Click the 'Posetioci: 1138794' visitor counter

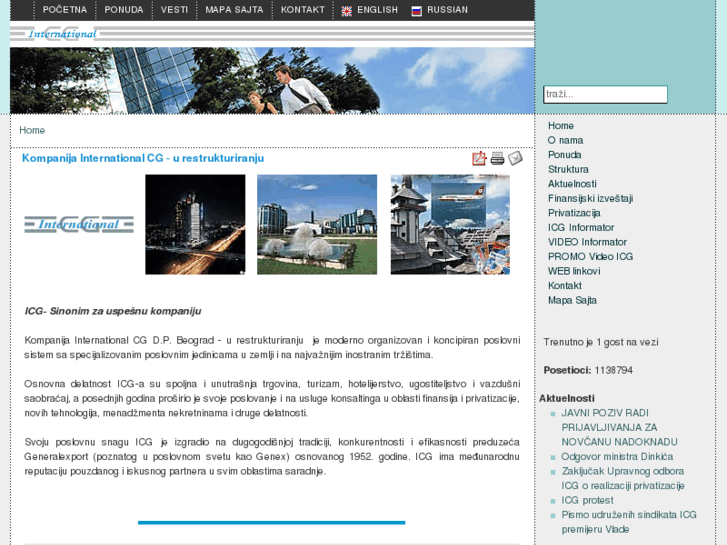(588, 370)
